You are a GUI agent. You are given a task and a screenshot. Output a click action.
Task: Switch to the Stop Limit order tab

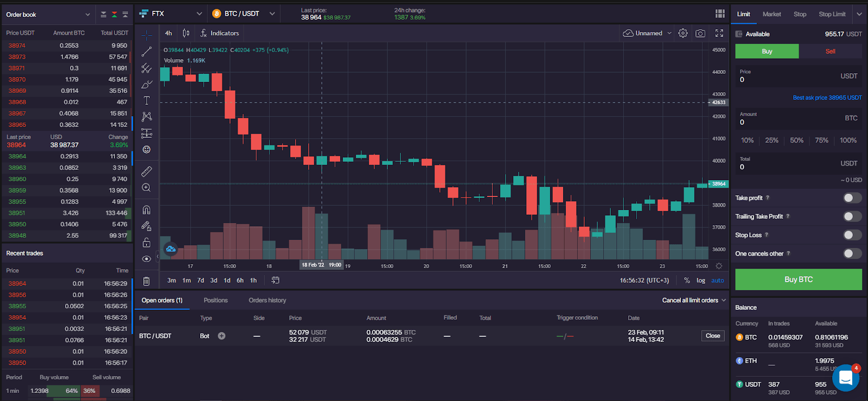tap(832, 14)
